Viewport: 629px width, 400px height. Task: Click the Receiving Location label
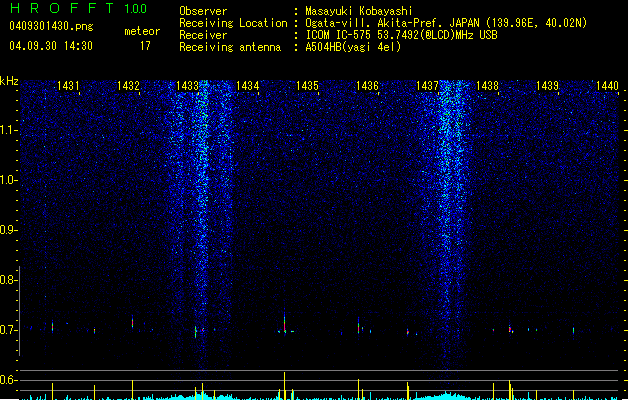pos(233,23)
